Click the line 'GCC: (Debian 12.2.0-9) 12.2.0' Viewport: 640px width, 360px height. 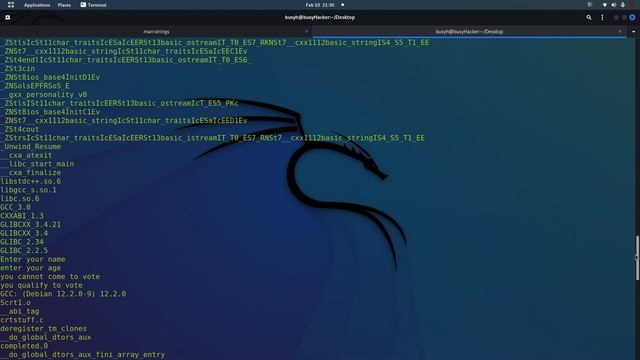[63, 294]
